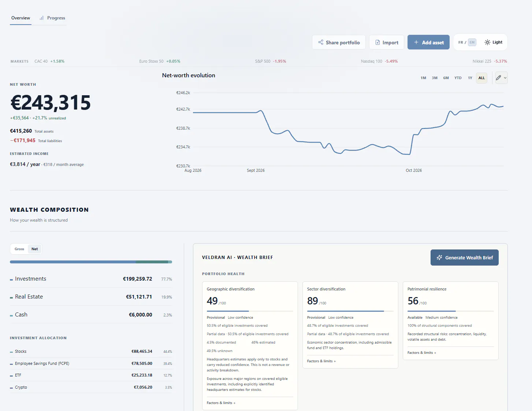Click the Real Estate row label
Image resolution: width=532 pixels, height=411 pixels.
pyautogui.click(x=29, y=297)
